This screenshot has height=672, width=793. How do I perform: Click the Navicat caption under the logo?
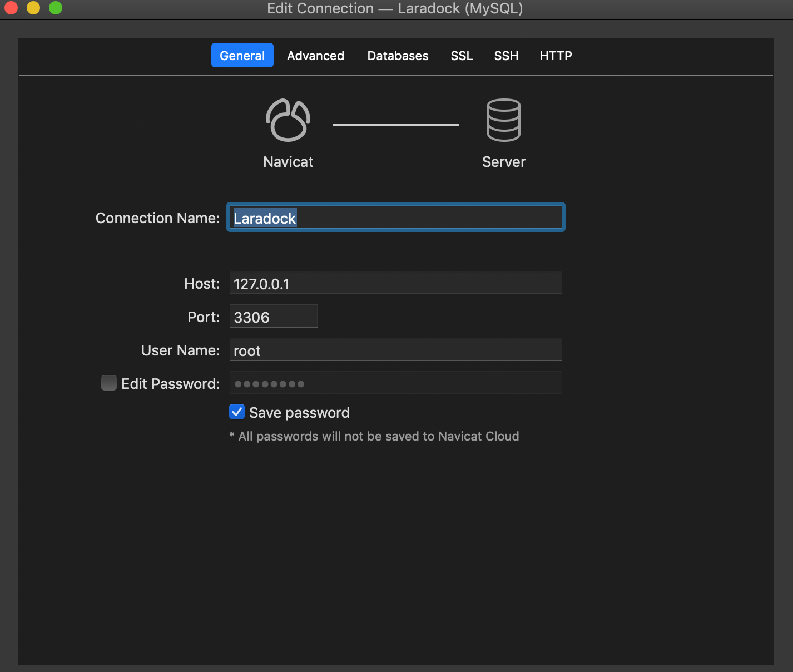(x=288, y=162)
